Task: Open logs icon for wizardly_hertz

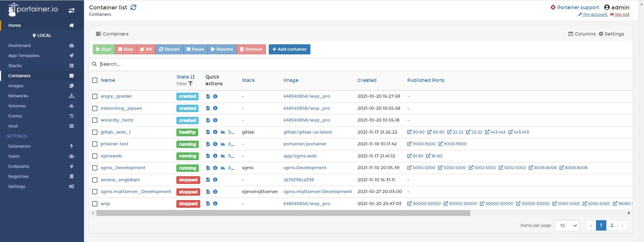Action: tap(208, 120)
